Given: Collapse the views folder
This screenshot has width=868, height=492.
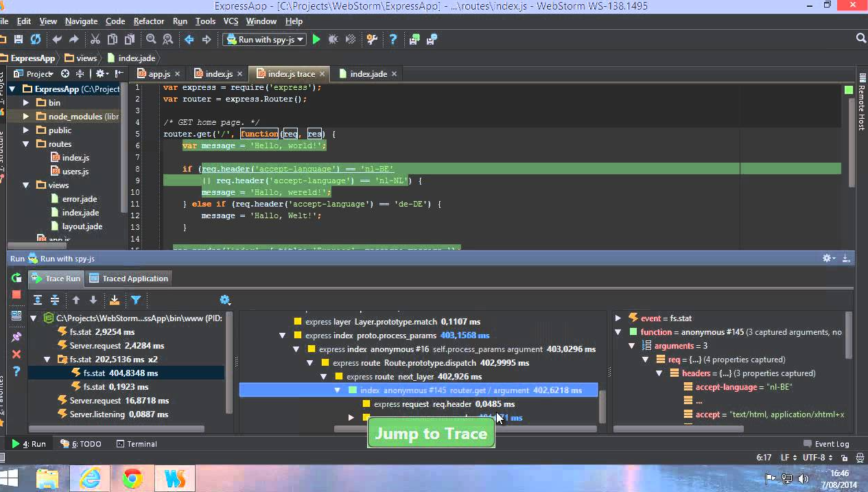Looking at the screenshot, I should point(26,185).
